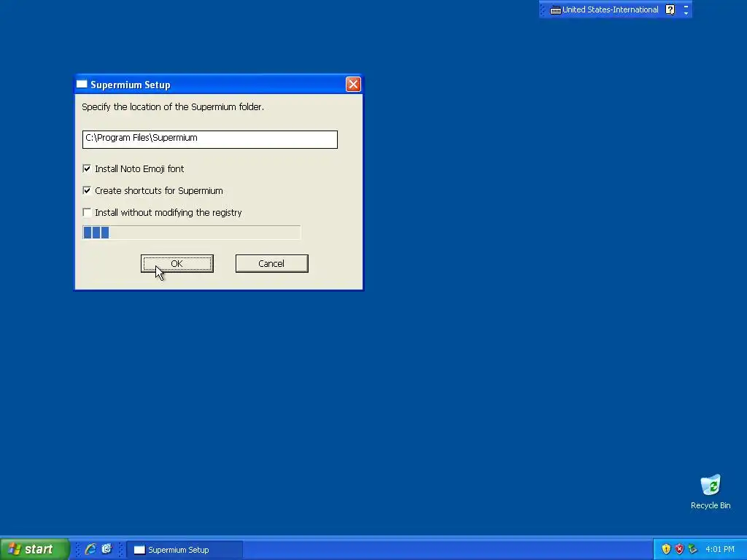Cancel the Supermium setup

[271, 263]
